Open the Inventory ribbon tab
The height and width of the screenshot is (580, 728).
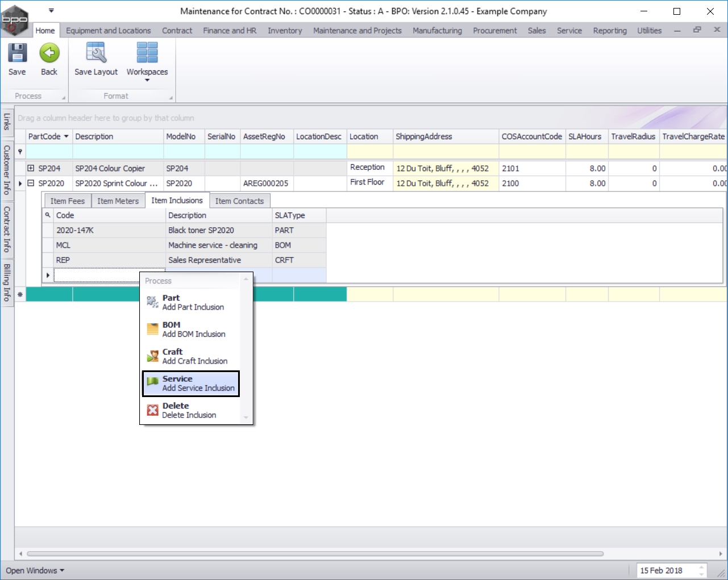tap(285, 31)
